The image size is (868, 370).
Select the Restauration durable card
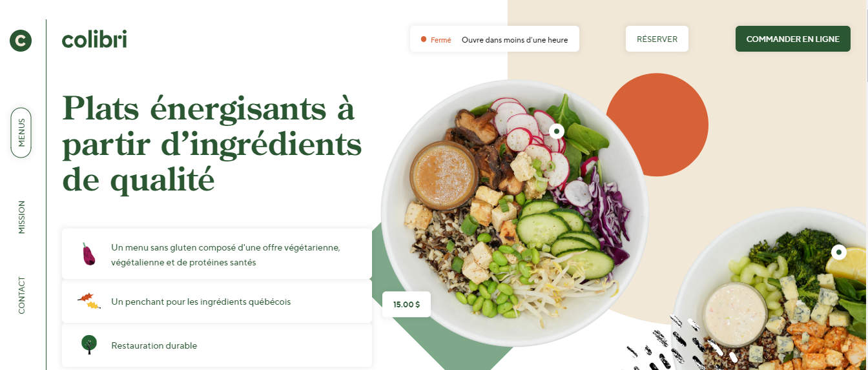[217, 345]
